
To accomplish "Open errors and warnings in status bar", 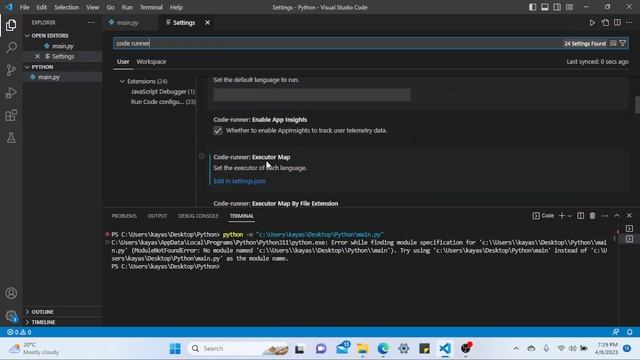I will click(x=19, y=332).
